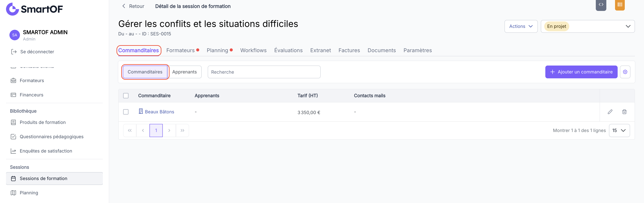Screen dimensions: 644x203
Task: Change rows per page from 15
Action: (x=619, y=130)
